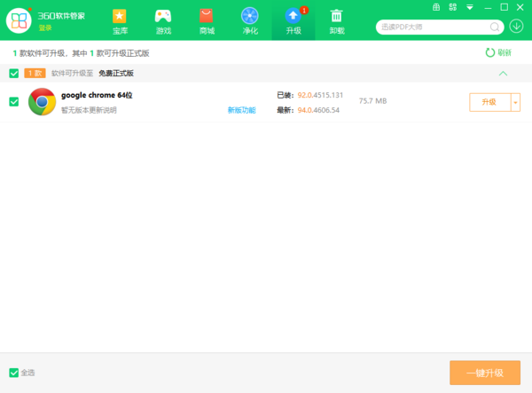Toggle the 1 款 group checkbox
Screen dimensions: 532x393
point(13,74)
